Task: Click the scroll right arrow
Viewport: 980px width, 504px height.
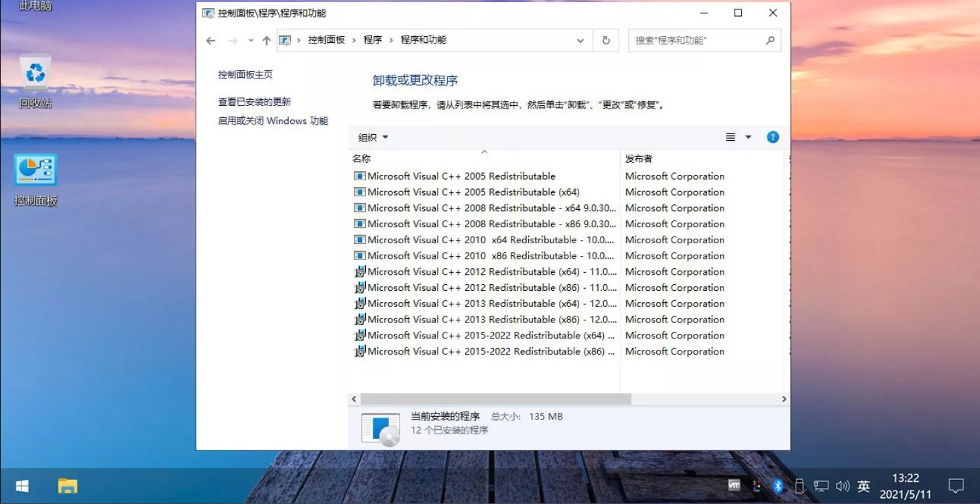Action: tap(784, 399)
